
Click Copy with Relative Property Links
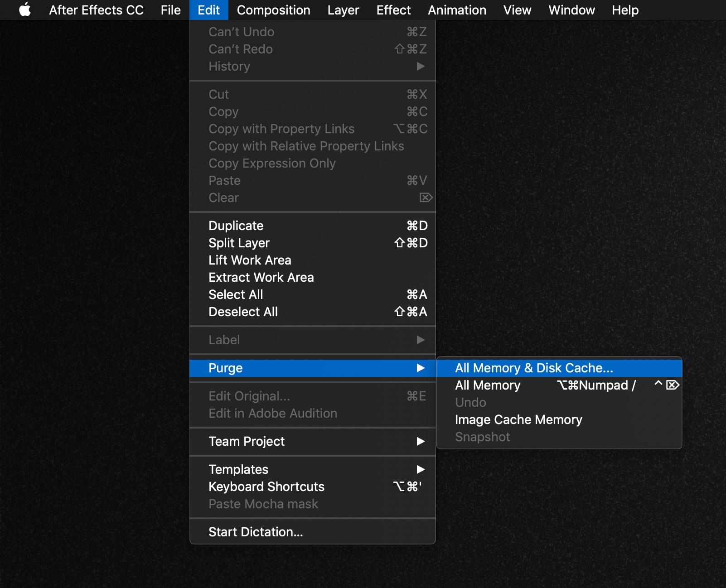[313, 146]
